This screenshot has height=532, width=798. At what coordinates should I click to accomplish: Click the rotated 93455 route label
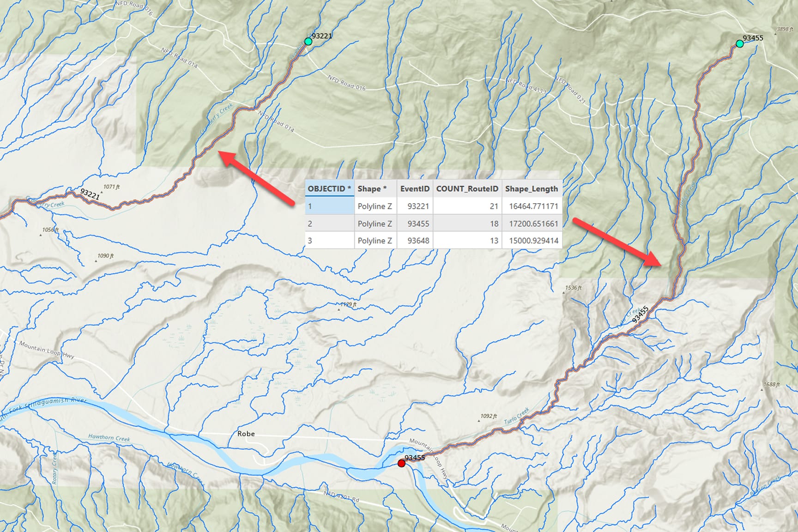[640, 314]
